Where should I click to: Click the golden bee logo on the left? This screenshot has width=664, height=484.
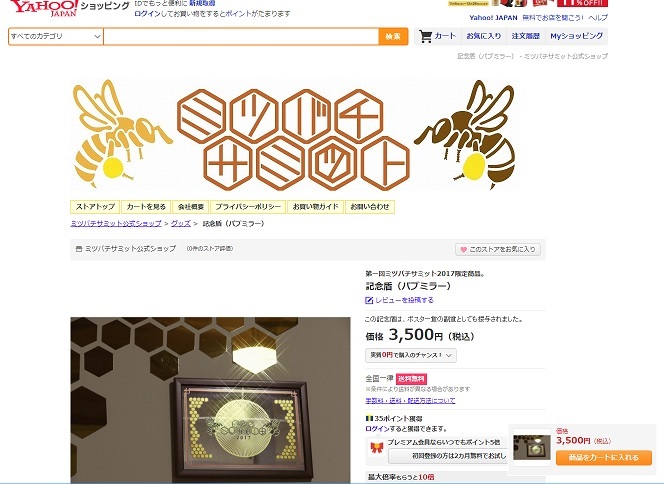[123, 134]
